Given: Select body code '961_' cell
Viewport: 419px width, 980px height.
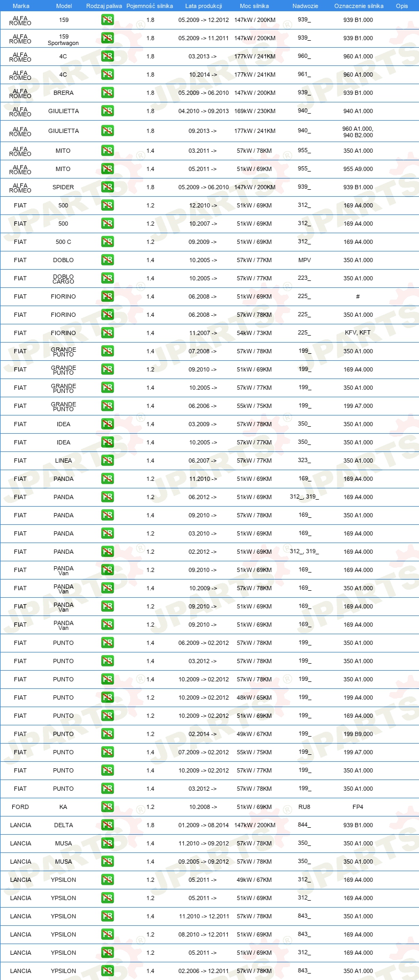Looking at the screenshot, I should point(304,75).
